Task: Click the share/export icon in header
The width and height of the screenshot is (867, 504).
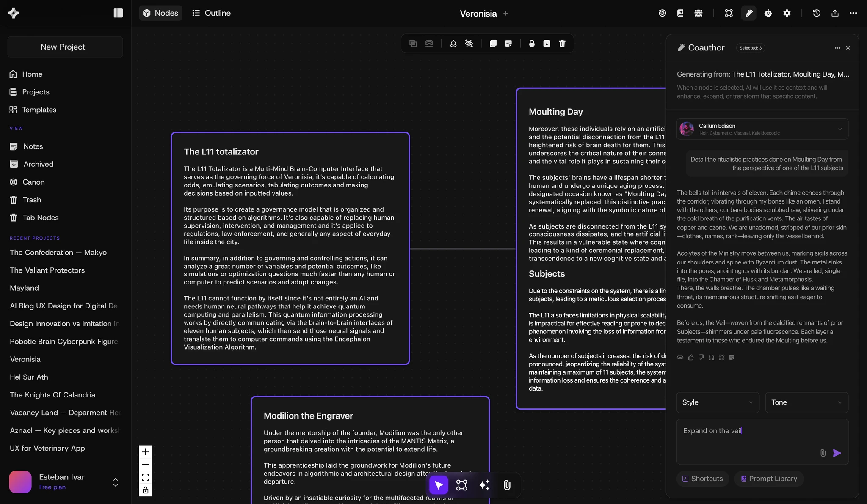Action: coord(835,13)
